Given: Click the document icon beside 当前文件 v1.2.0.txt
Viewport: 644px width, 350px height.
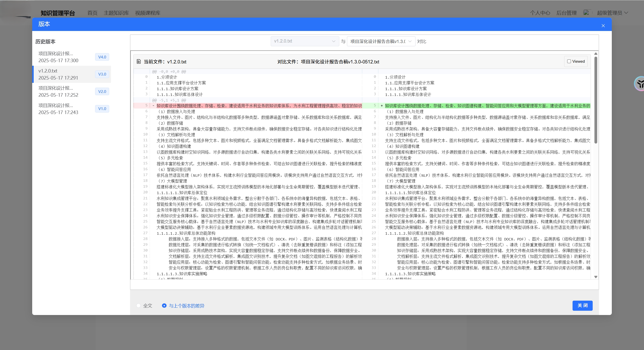Looking at the screenshot, I should [x=139, y=61].
